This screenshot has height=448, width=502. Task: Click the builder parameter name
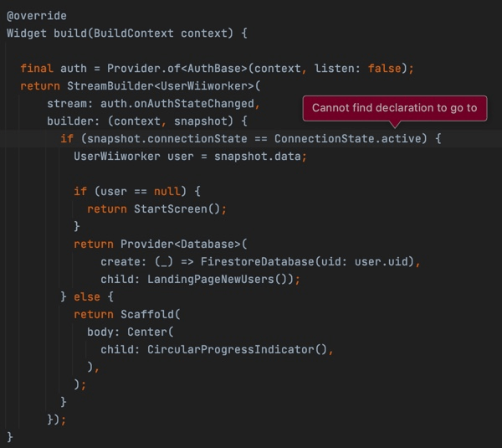[69, 121]
